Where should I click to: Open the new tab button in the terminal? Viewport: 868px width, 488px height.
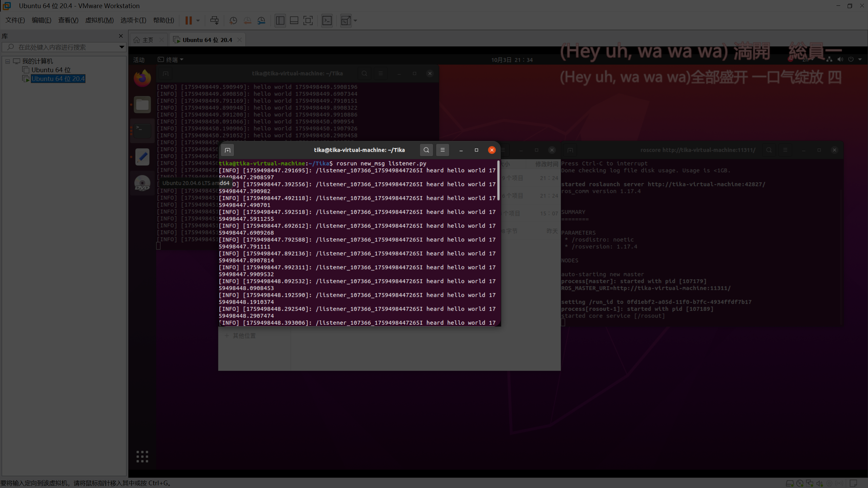228,150
